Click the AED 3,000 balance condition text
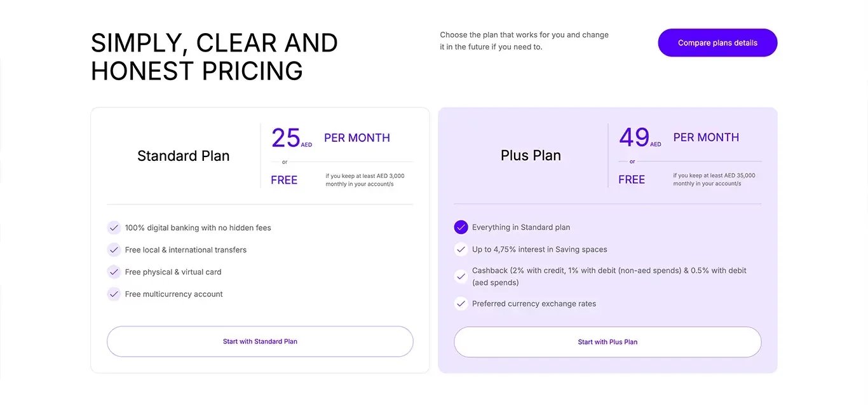Viewport: 868px width, 405px height. pyautogui.click(x=365, y=180)
